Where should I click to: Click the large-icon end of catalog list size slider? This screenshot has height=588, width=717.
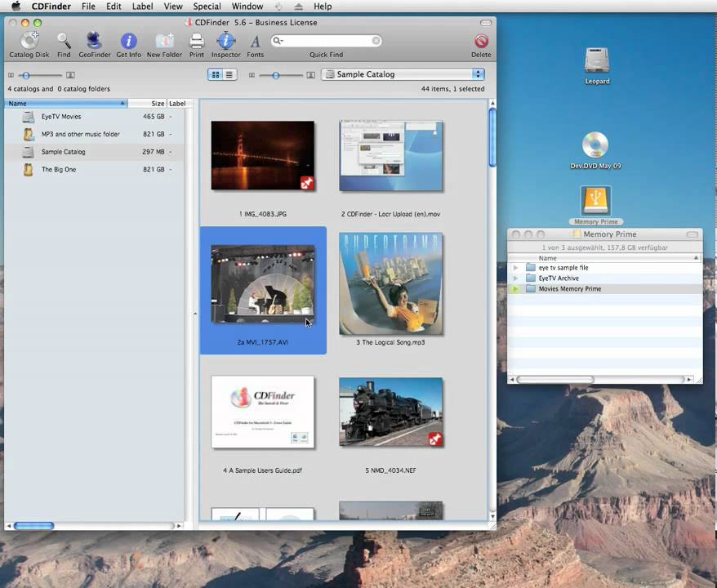point(70,75)
